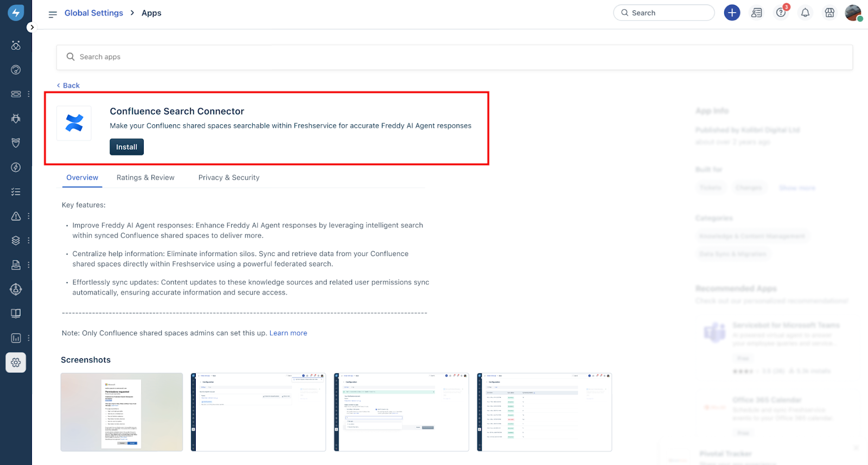Install the Confluence Search Connector
Viewport: 868px width, 465px height.
tap(126, 147)
